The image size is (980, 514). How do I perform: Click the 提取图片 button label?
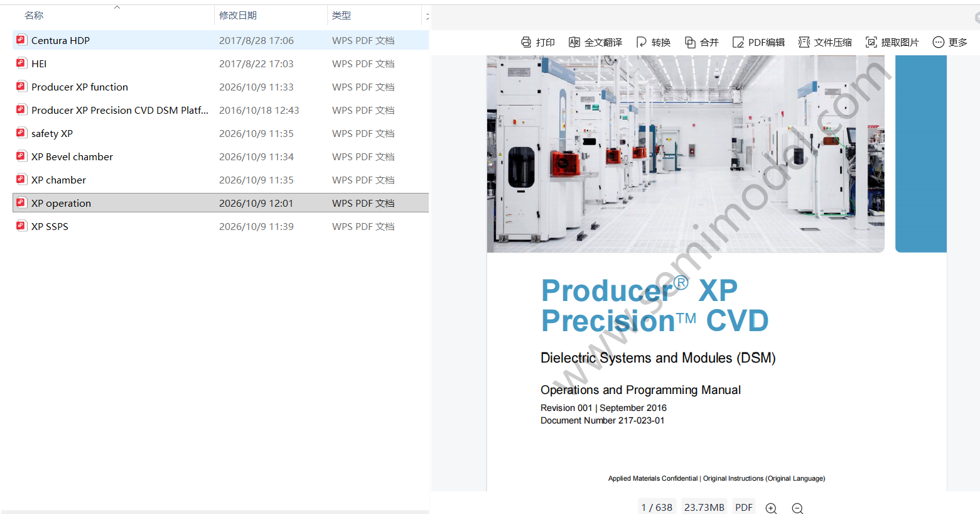900,42
